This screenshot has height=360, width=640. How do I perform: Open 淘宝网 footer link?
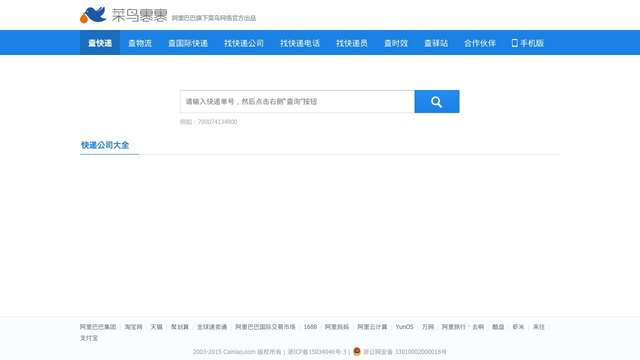click(133, 327)
